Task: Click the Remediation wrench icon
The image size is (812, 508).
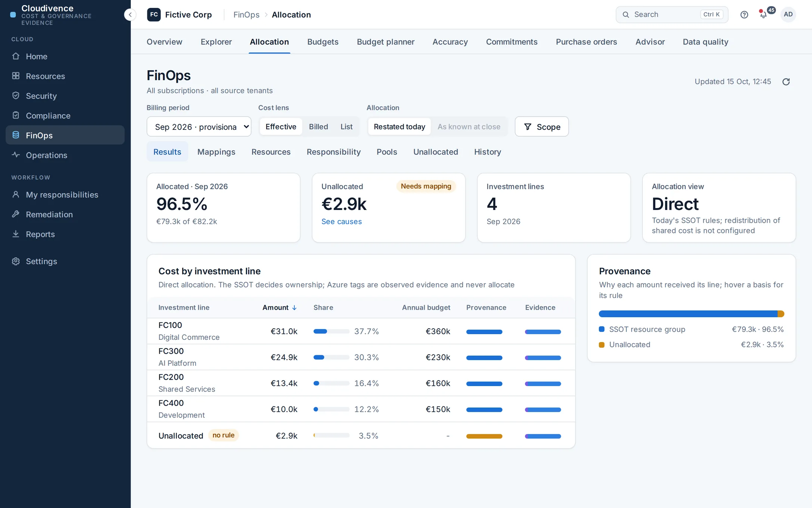Action: pyautogui.click(x=16, y=214)
